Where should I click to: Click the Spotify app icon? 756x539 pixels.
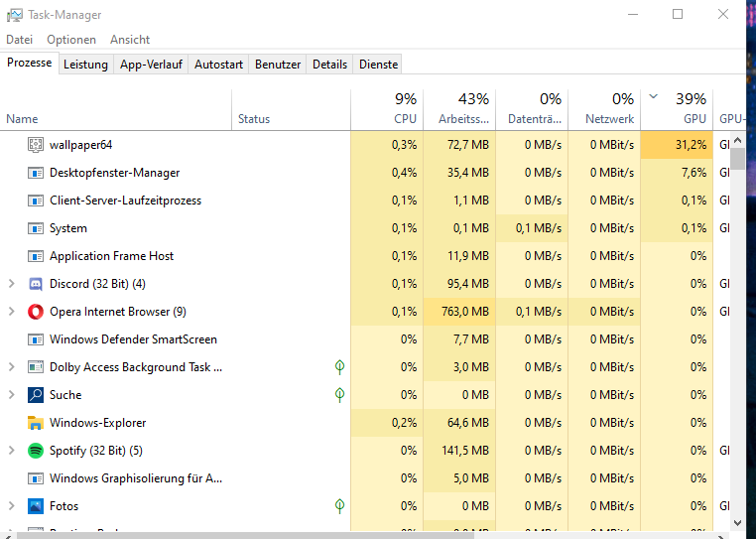[x=35, y=451]
